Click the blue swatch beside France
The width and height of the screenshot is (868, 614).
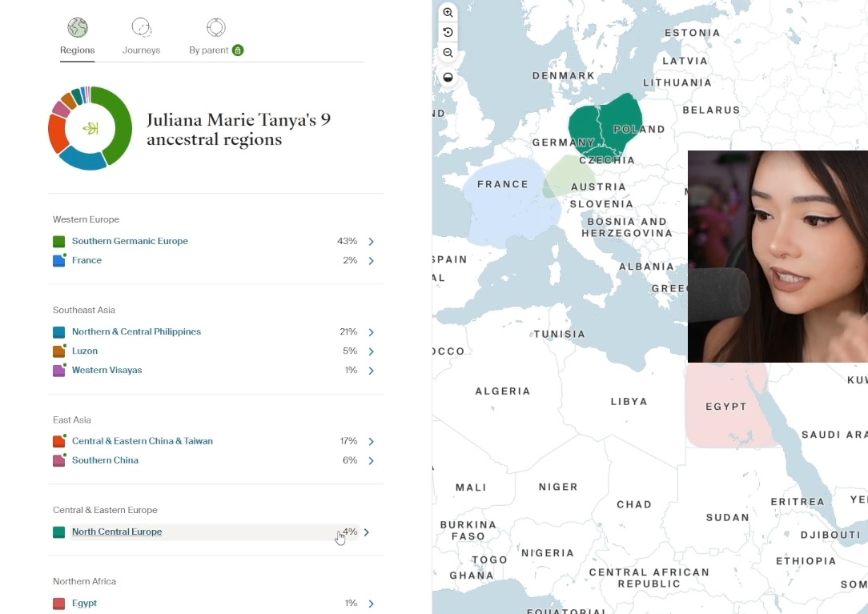(x=58, y=261)
